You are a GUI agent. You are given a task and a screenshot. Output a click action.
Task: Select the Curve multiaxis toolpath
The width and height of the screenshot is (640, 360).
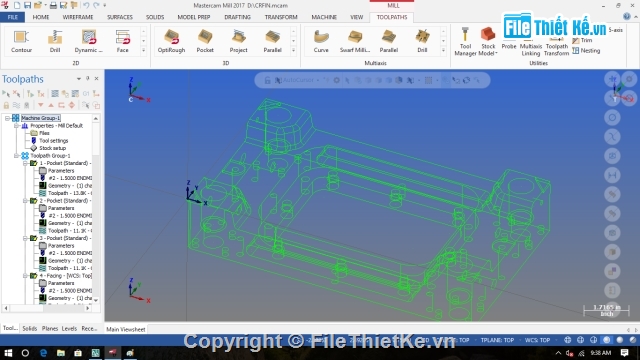pyautogui.click(x=321, y=41)
